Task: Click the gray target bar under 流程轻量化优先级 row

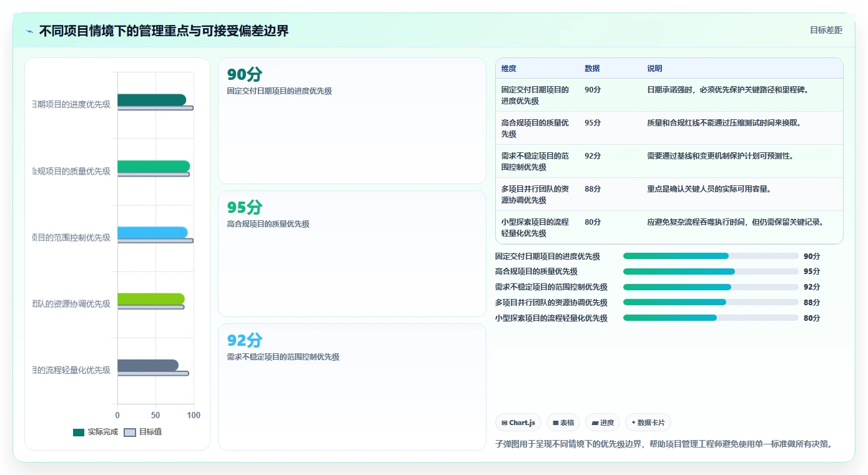Action: click(153, 373)
